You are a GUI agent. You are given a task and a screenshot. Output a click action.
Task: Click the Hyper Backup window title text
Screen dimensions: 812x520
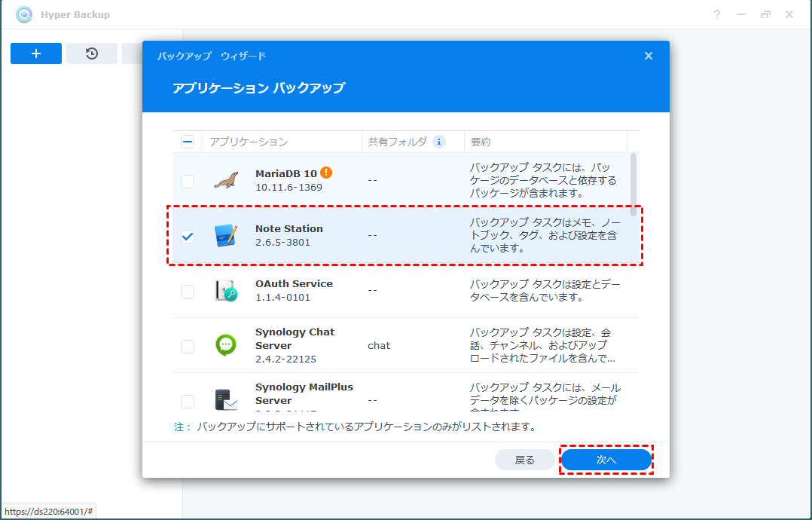75,14
